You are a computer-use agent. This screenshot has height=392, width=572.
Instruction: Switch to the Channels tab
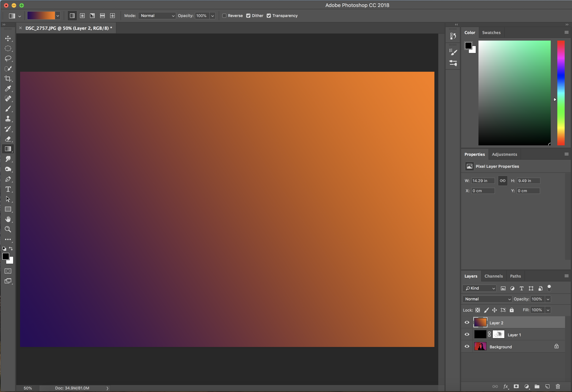[494, 276]
